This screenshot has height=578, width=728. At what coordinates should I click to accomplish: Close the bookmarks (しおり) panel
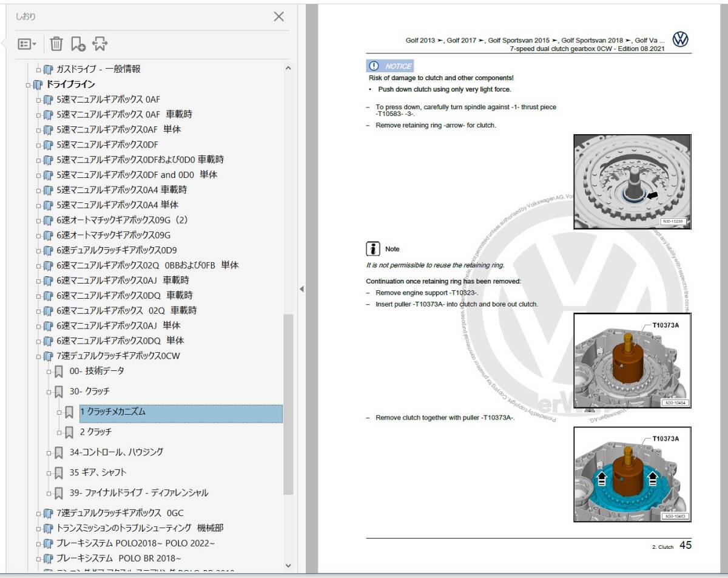[x=278, y=17]
